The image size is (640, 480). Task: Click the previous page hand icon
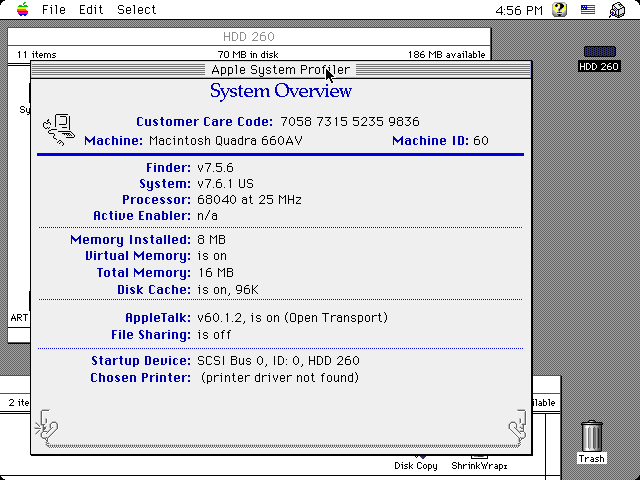tap(46, 426)
